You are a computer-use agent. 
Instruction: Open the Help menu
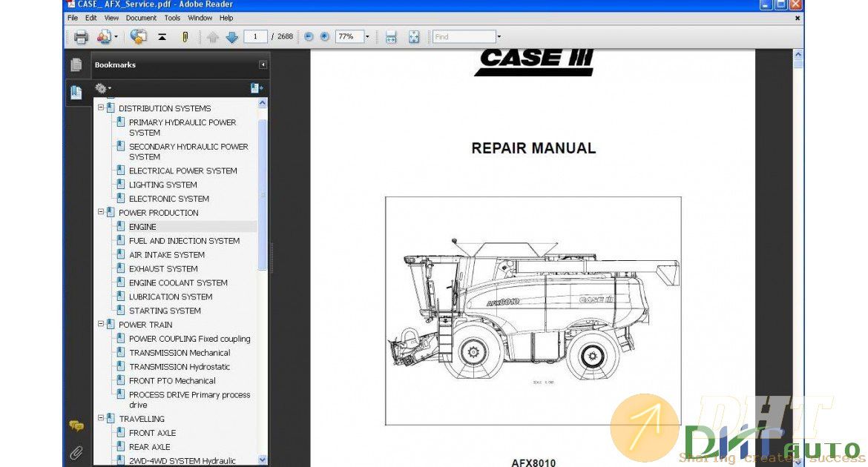[x=226, y=18]
